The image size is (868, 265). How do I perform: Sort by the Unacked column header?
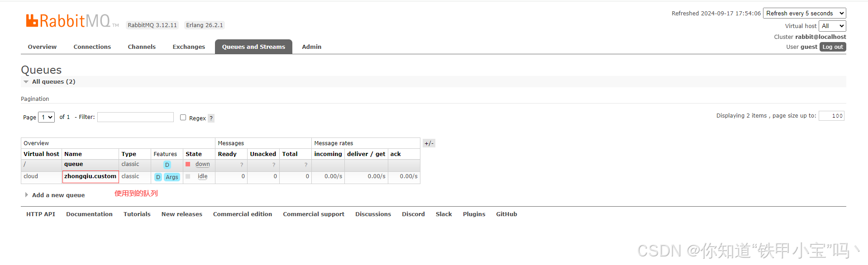click(x=263, y=154)
